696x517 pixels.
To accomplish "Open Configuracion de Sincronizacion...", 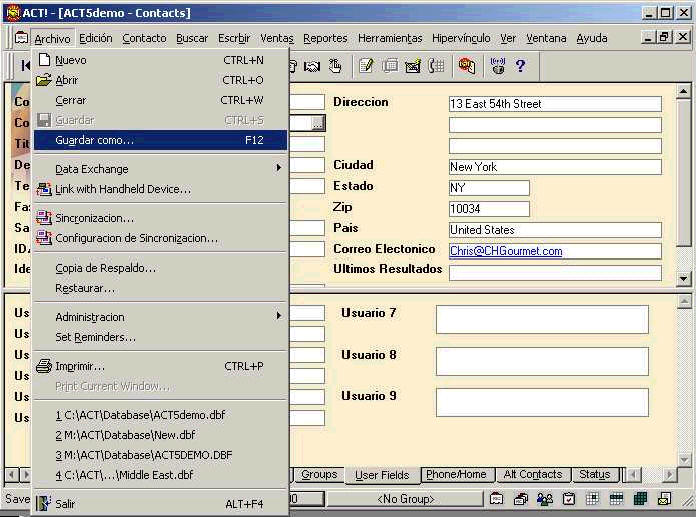I will 161,238.
